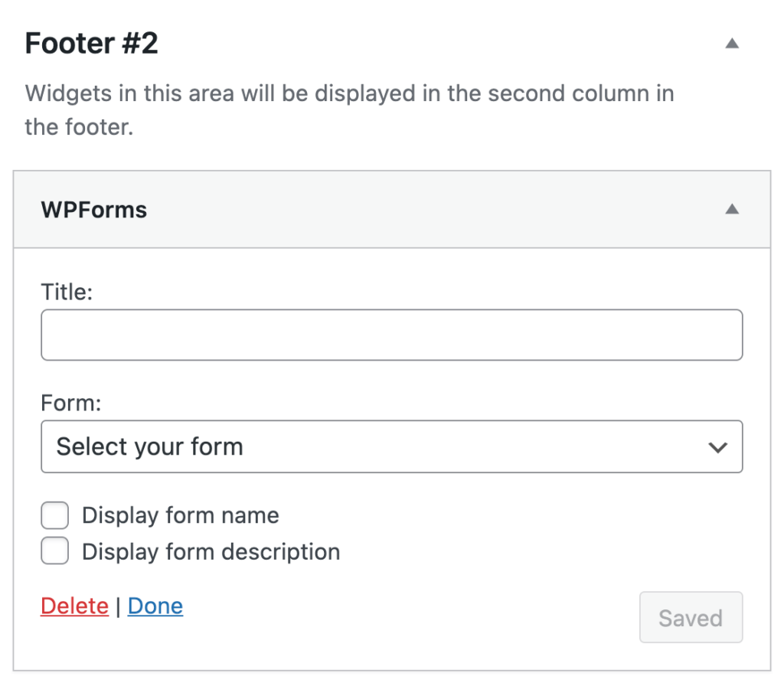Click the WPForms collapse triangle icon
The width and height of the screenshot is (784, 686).
[733, 208]
